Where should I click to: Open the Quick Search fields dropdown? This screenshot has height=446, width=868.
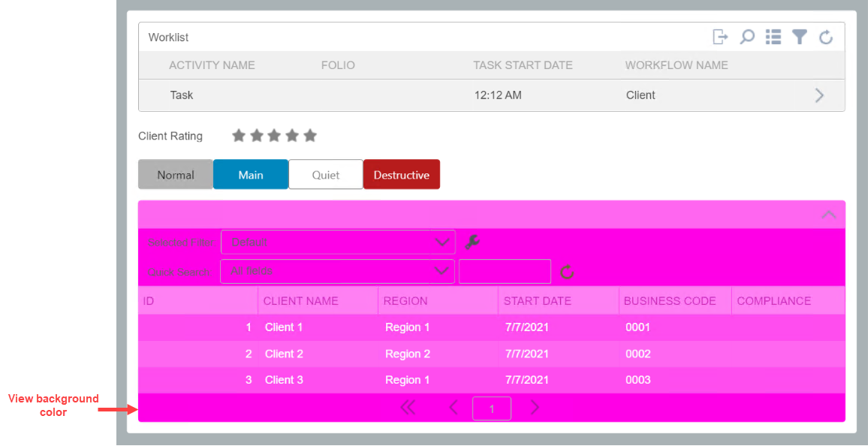(337, 271)
